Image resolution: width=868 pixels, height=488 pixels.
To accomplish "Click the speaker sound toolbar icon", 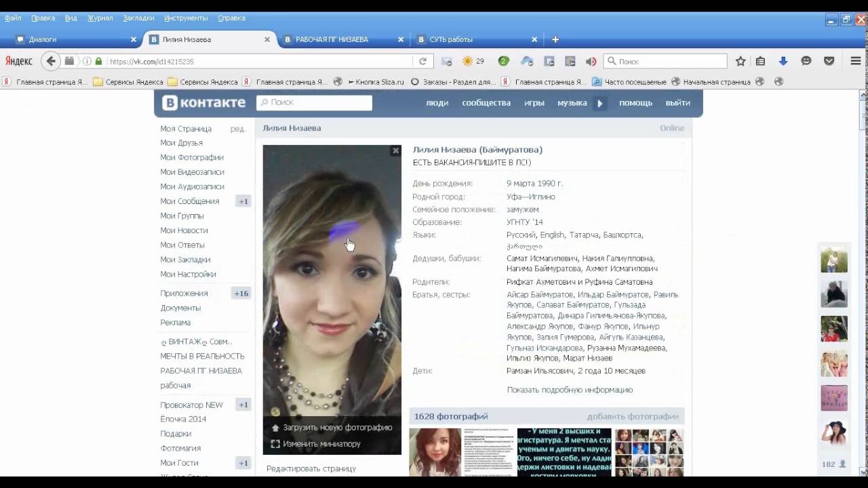I will [x=591, y=61].
